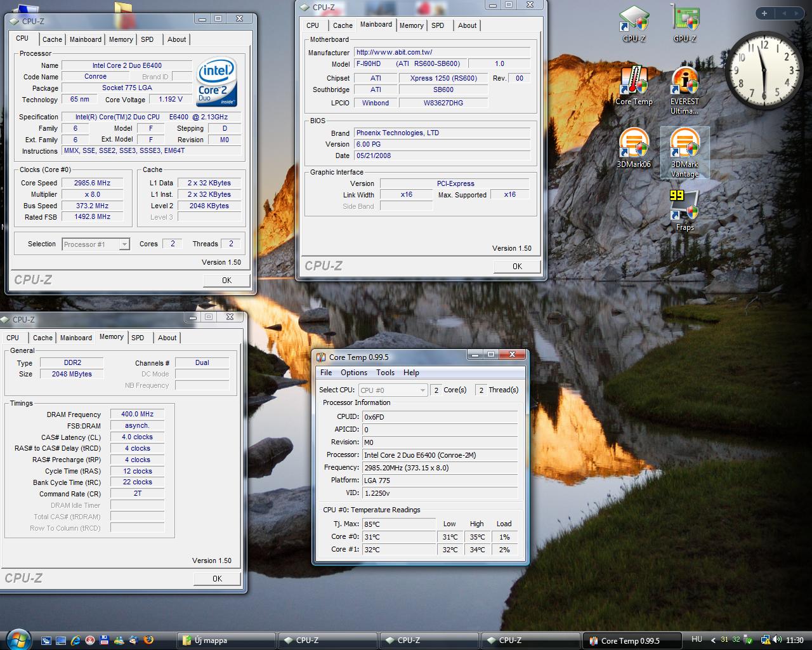Click the HU language indicator in the taskbar
The height and width of the screenshot is (650, 812).
[697, 639]
